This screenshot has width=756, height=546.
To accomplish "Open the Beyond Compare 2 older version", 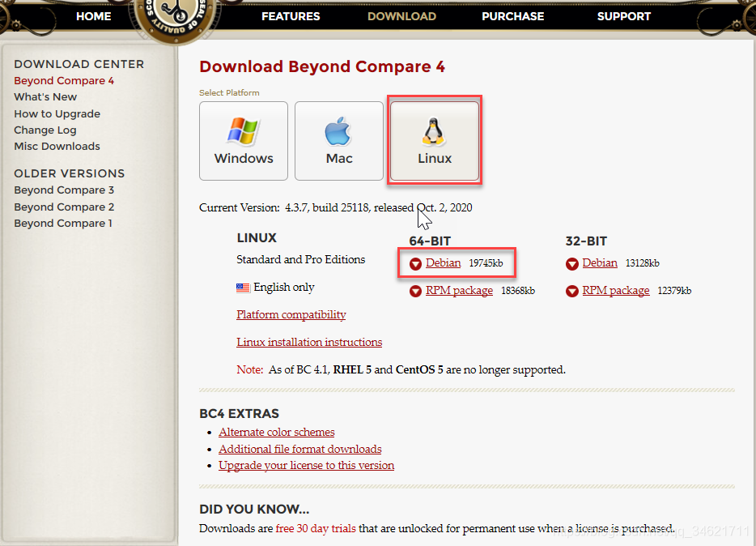I will coord(64,207).
